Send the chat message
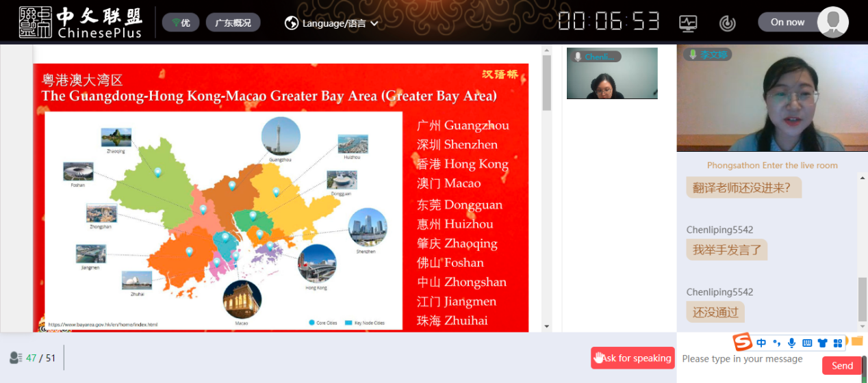The image size is (868, 383). click(842, 366)
